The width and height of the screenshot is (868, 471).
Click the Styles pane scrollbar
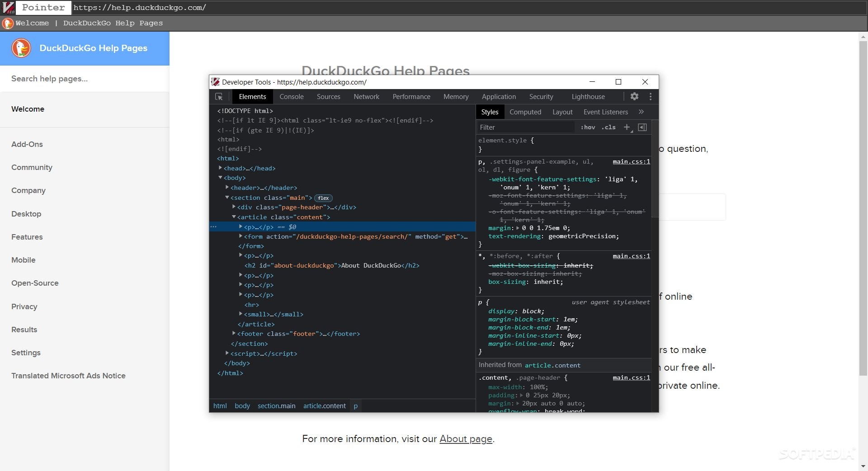655,170
